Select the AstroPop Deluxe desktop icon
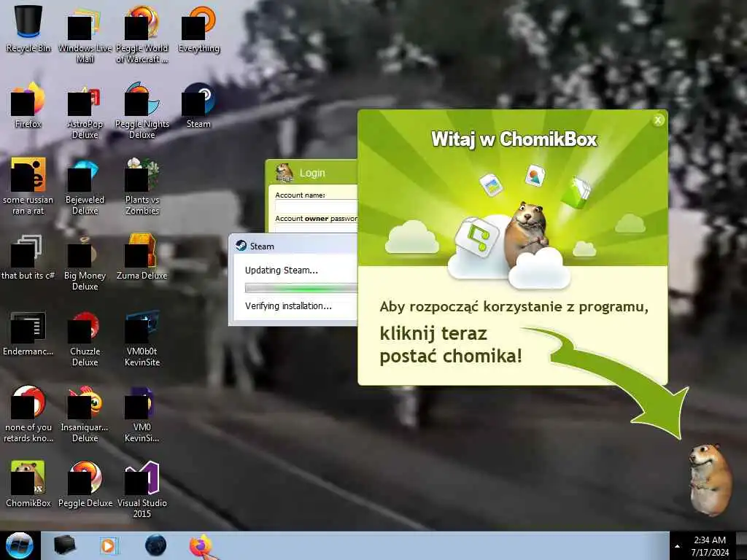This screenshot has height=560, width=747. click(x=85, y=111)
